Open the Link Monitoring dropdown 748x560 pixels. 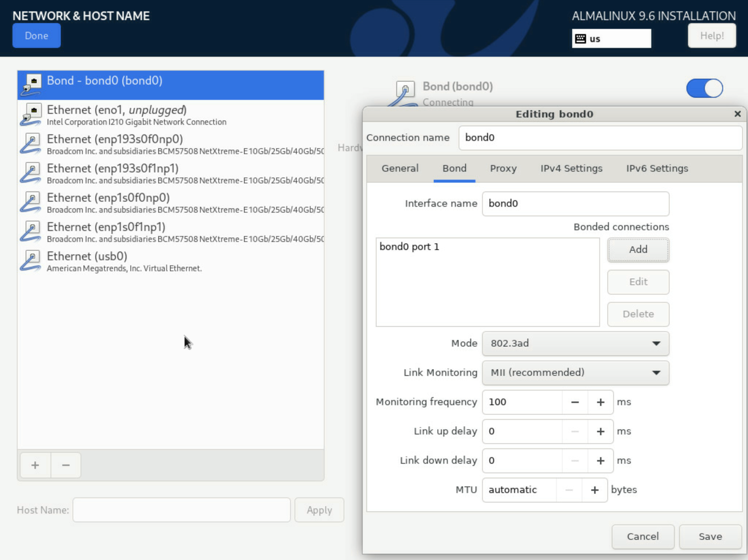tap(575, 373)
